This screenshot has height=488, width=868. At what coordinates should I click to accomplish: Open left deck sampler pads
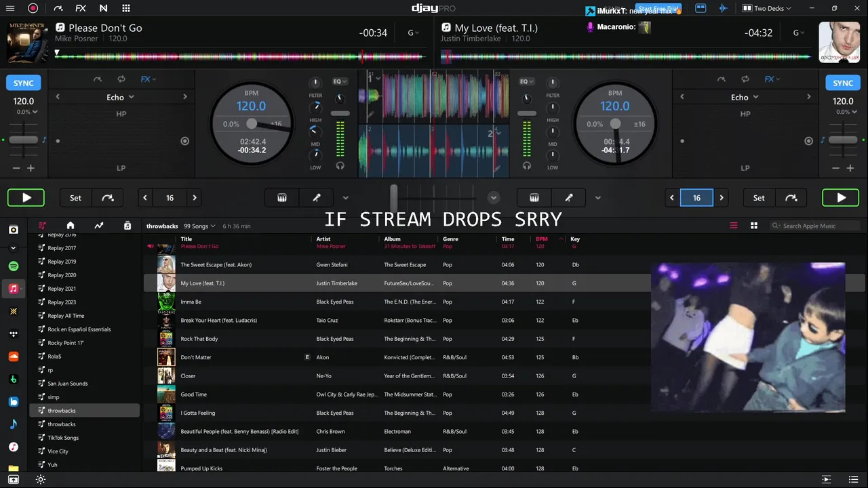pos(282,198)
